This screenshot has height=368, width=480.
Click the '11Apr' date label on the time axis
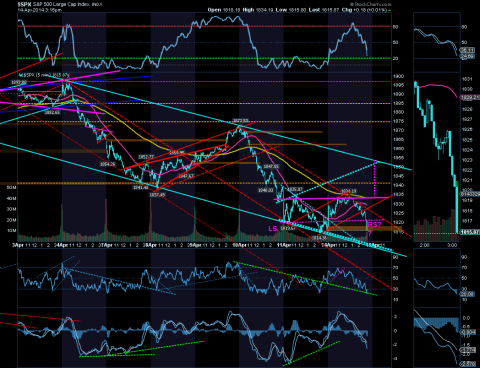point(284,245)
